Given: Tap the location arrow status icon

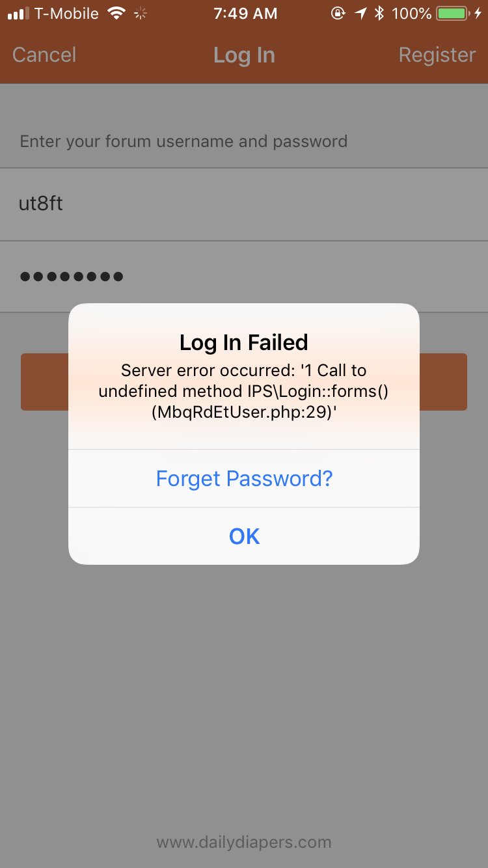Looking at the screenshot, I should tap(360, 13).
